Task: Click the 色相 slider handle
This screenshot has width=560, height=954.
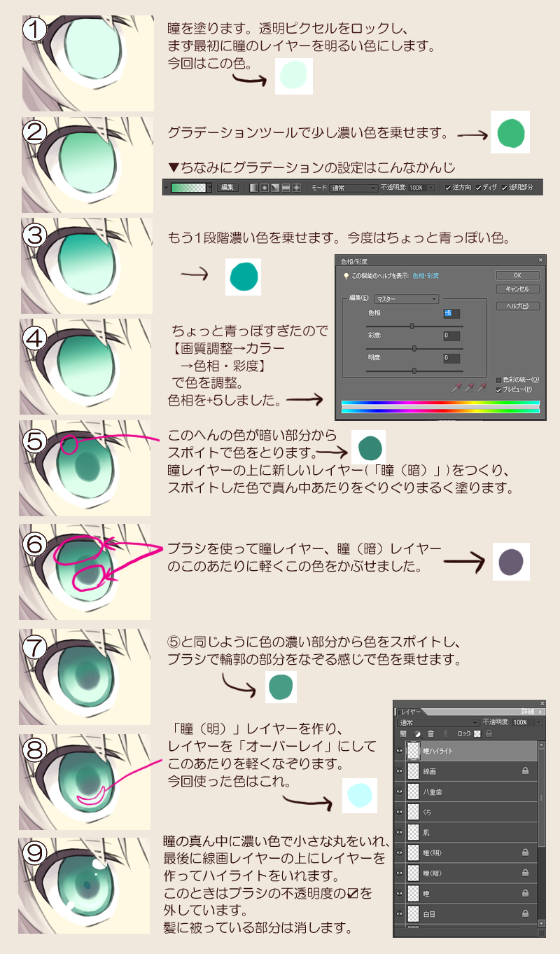Action: pyautogui.click(x=412, y=326)
